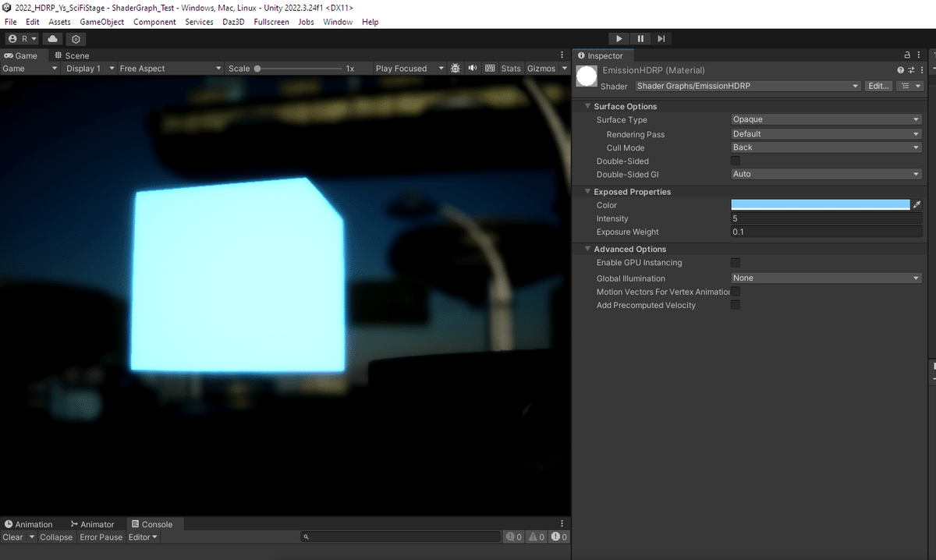
Task: Check Motion Vectors For Vertex Animation
Action: pyautogui.click(x=734, y=291)
